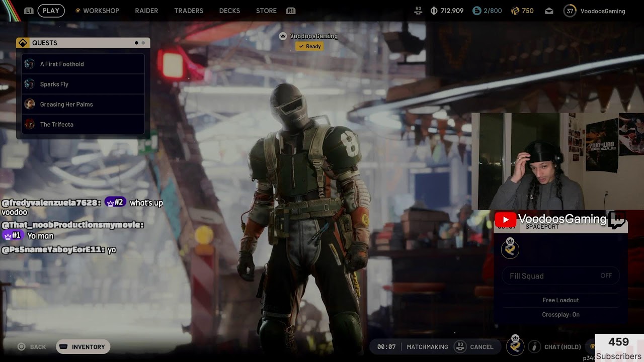Click the @fredyvalenzuela7628 chat username
Viewport: 644px width, 362px height.
tap(51, 203)
